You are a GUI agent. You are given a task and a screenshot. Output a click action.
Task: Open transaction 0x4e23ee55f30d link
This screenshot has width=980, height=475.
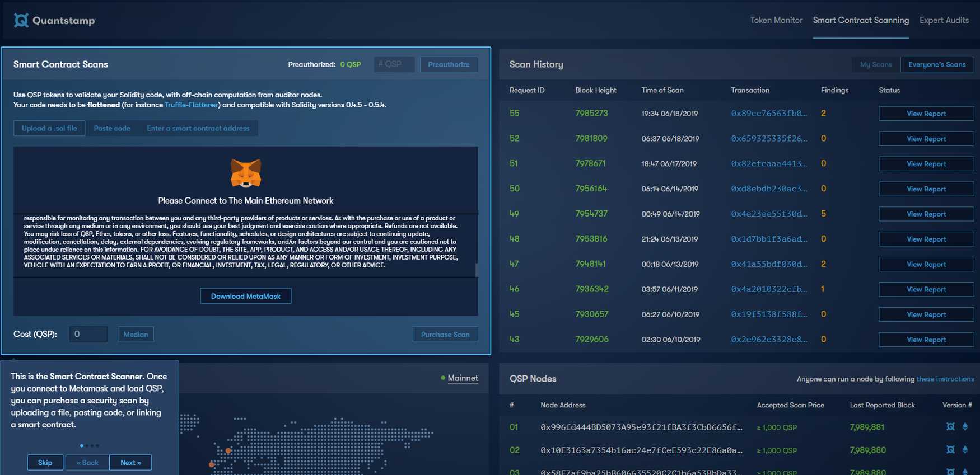tap(769, 214)
